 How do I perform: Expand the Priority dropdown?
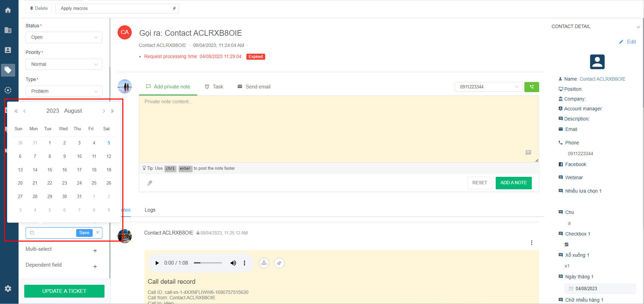coord(64,64)
